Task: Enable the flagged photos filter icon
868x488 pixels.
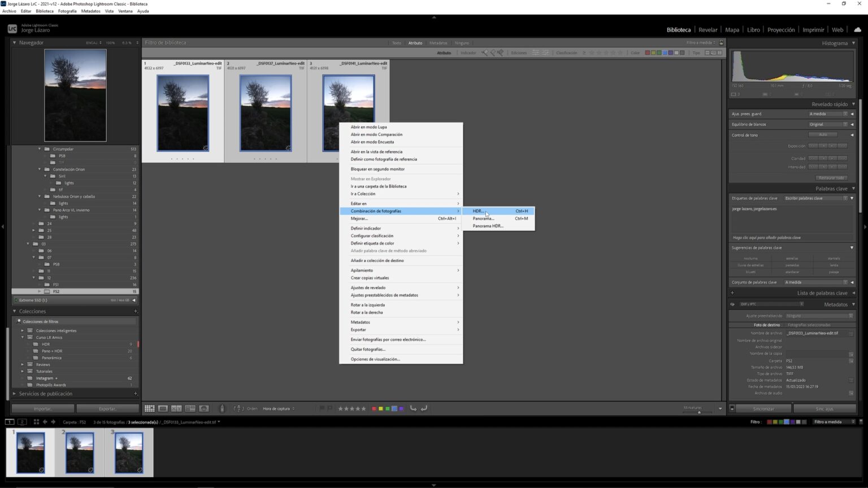Action: 321,408
